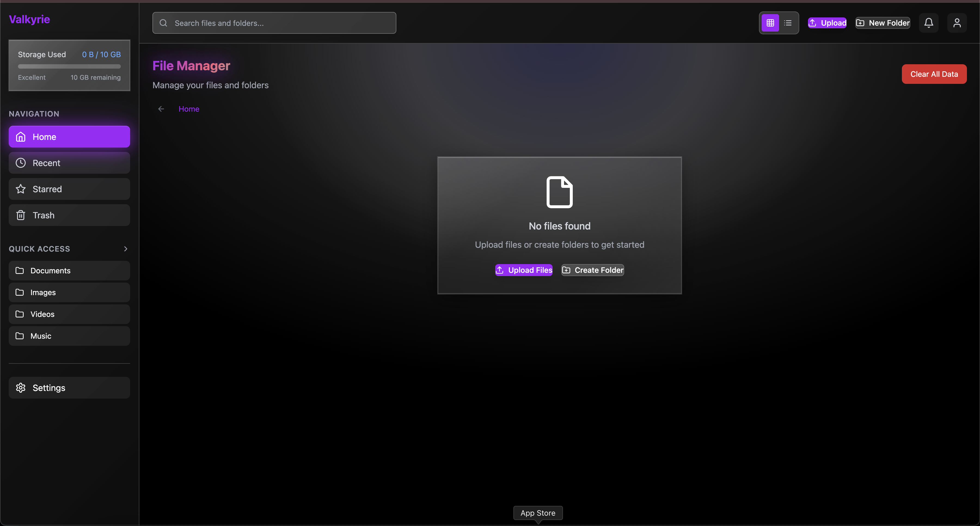Switch to list view
Viewport: 980px width, 526px height.
coord(788,23)
